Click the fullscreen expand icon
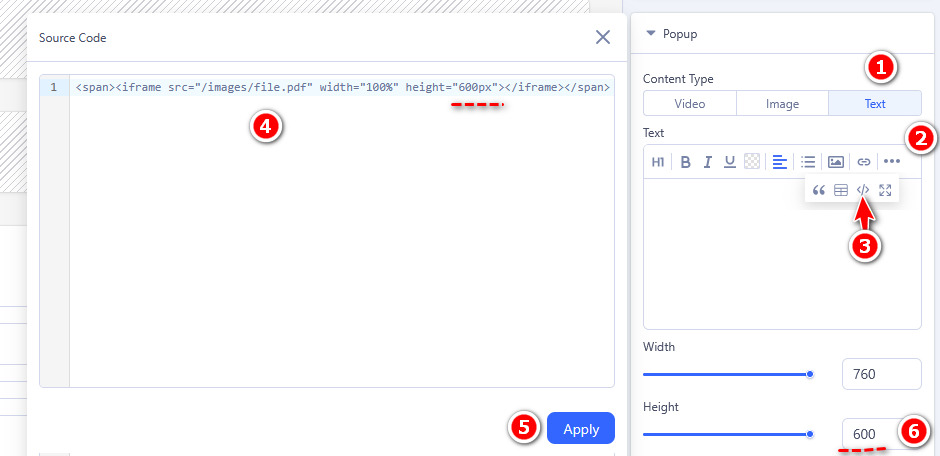Viewport: 940px width, 456px height. click(x=885, y=191)
